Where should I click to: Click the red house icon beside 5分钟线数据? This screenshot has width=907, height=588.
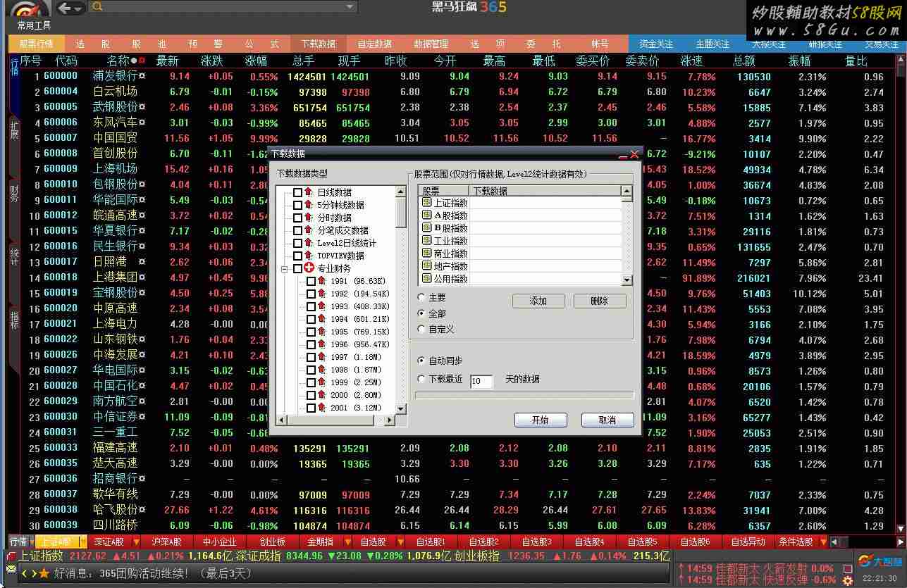(309, 205)
